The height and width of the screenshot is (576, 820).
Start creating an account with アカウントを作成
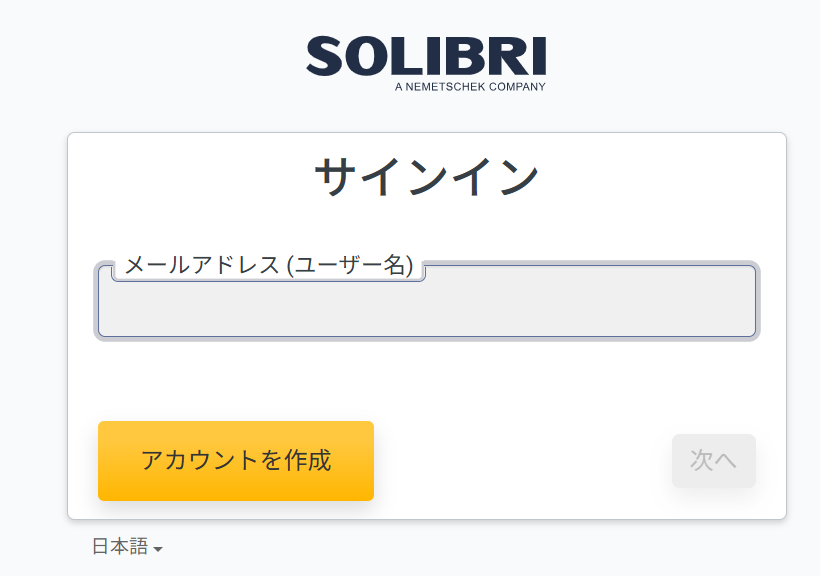236,461
